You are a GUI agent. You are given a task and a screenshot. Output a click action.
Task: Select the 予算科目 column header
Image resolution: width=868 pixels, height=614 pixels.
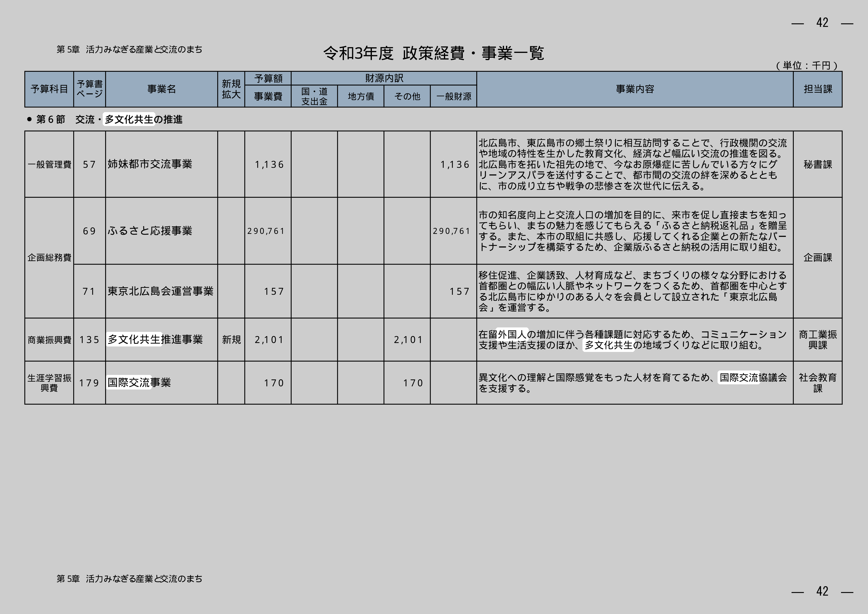(49, 89)
